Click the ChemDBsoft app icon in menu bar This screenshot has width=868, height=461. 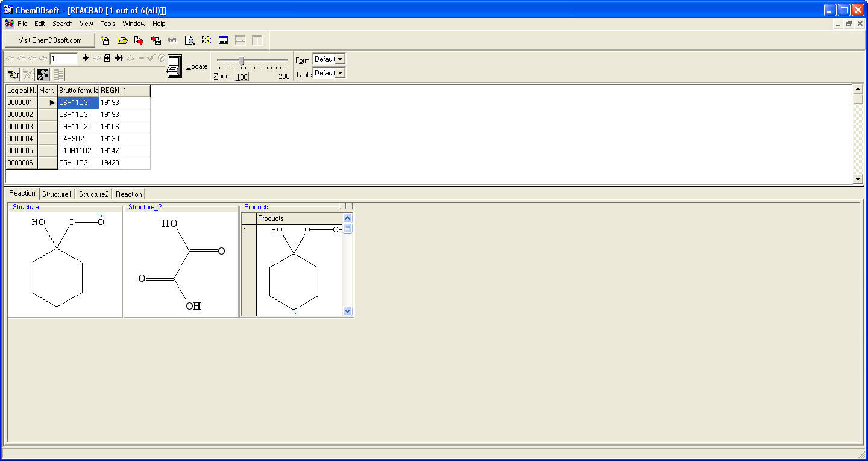point(9,24)
